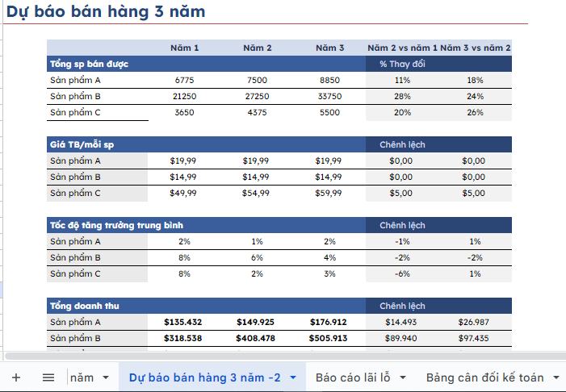Select the 26% change cell
Image resolution: width=566 pixels, height=392 pixels.
475,112
